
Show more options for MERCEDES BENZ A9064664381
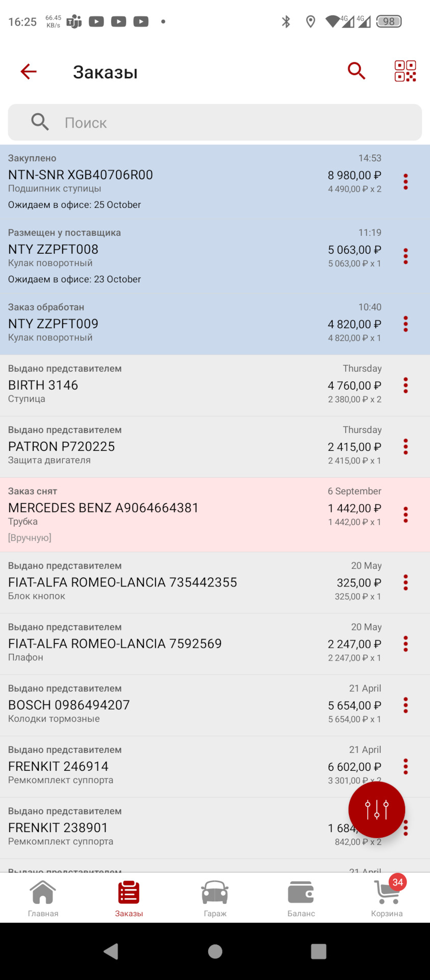pos(406,514)
